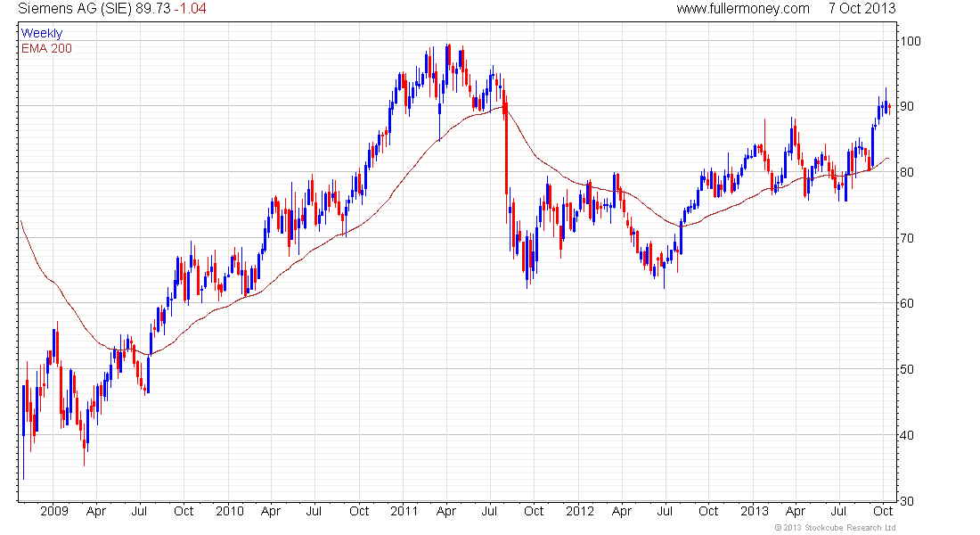Click the 2010 year label on time axis

tap(229, 511)
